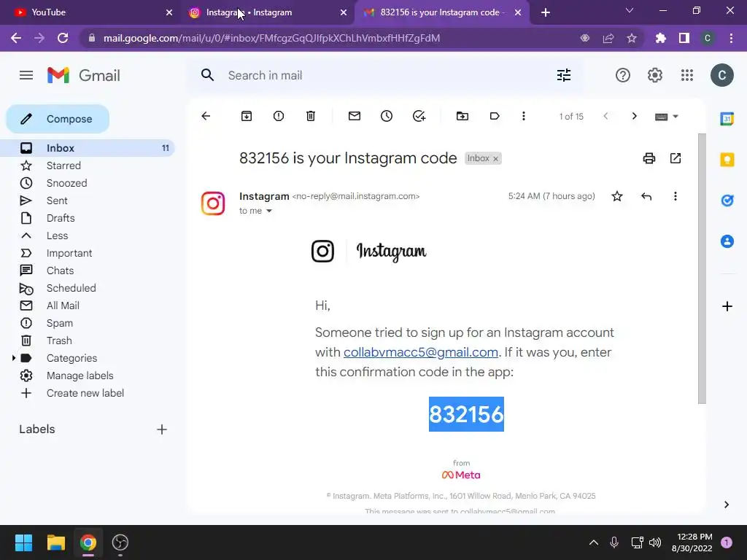Viewport: 747px width, 560px height.
Task: Click the email vertical scrollbar
Action: click(x=702, y=268)
